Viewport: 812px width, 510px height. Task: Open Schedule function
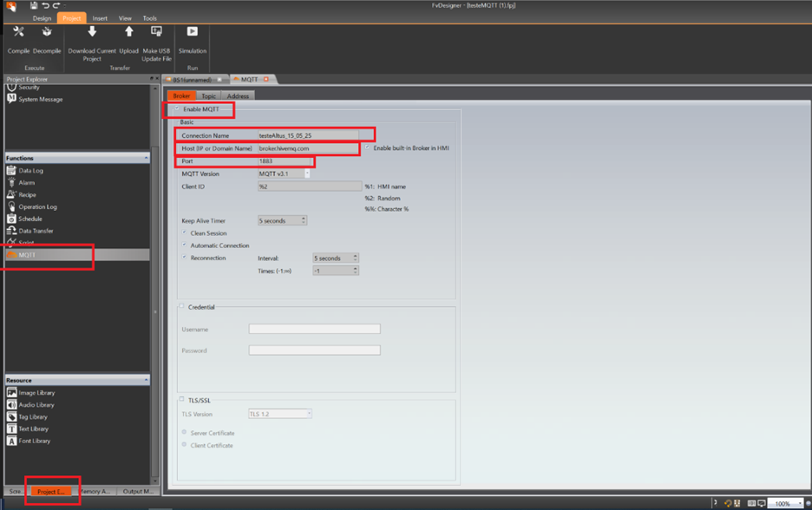(x=25, y=219)
